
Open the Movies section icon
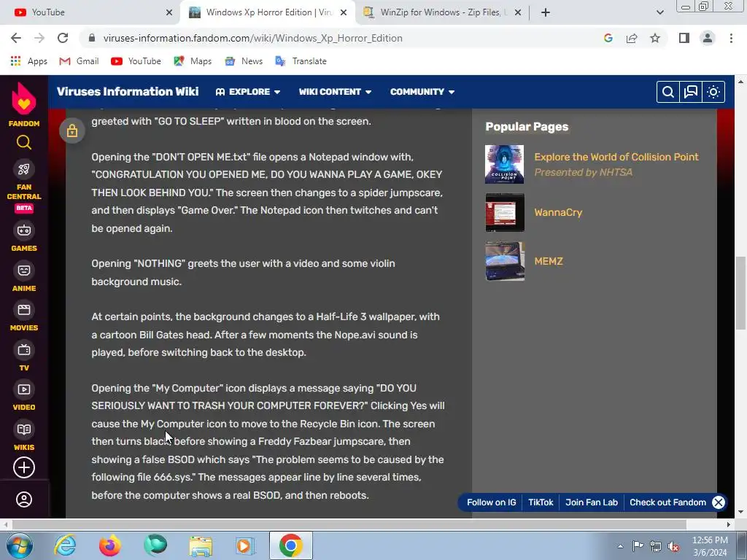[x=24, y=310]
